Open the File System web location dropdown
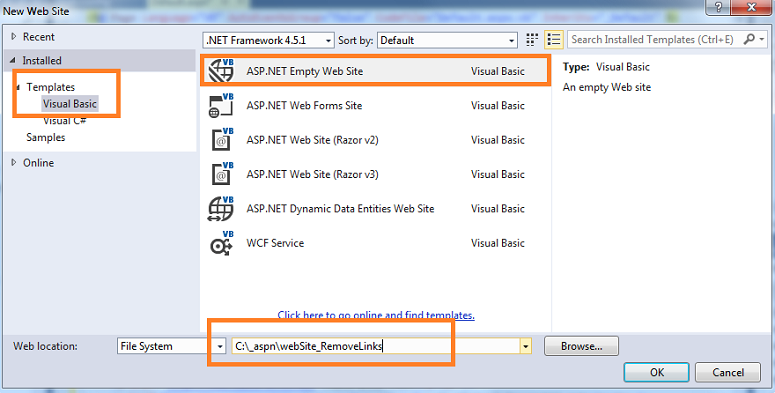This screenshot has width=775, height=393. coord(172,346)
